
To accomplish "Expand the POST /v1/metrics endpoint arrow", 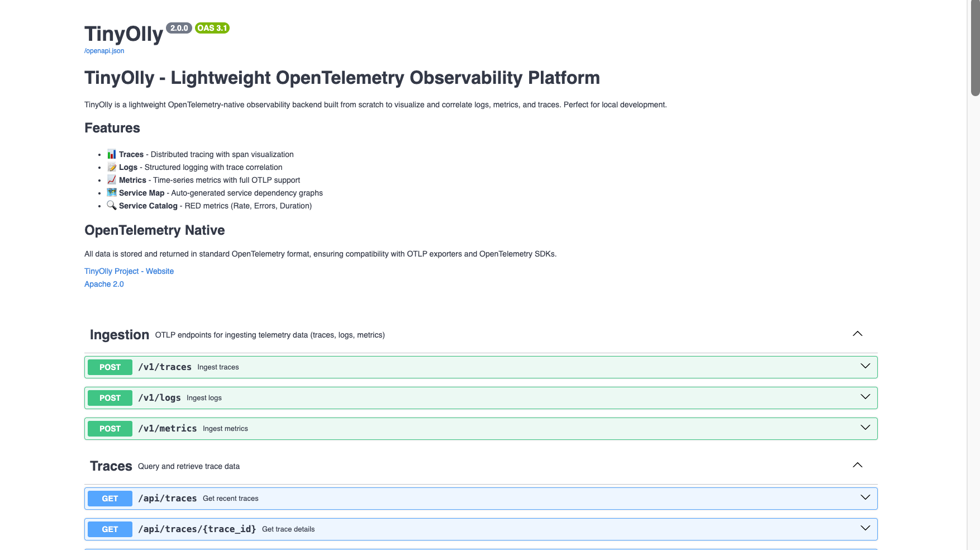I will 865,428.
